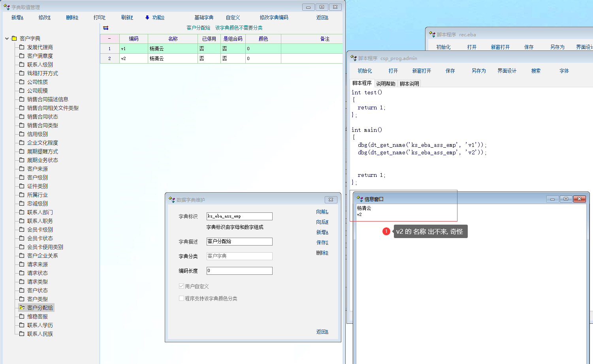
Task: Click the 字典标识 input field
Action: 239,216
